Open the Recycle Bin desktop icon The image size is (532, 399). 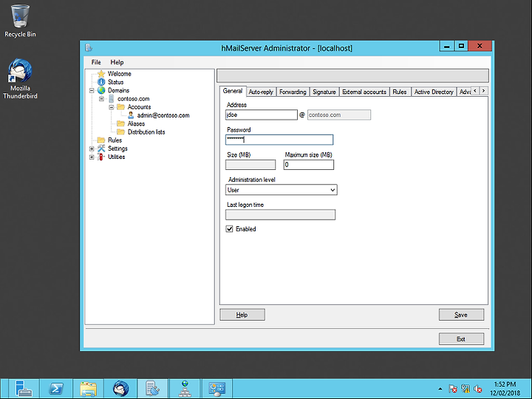(x=20, y=21)
